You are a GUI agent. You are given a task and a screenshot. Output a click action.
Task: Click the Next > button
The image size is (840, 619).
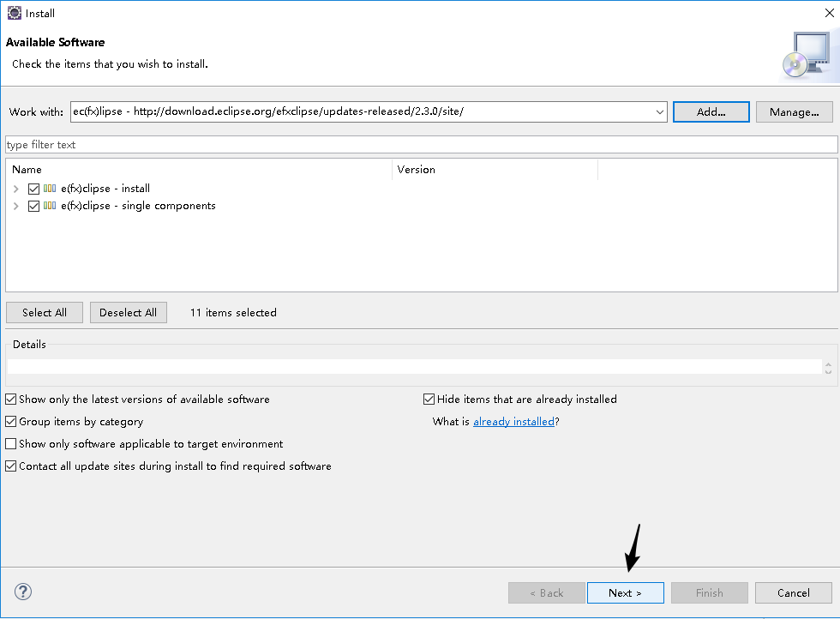pos(625,592)
